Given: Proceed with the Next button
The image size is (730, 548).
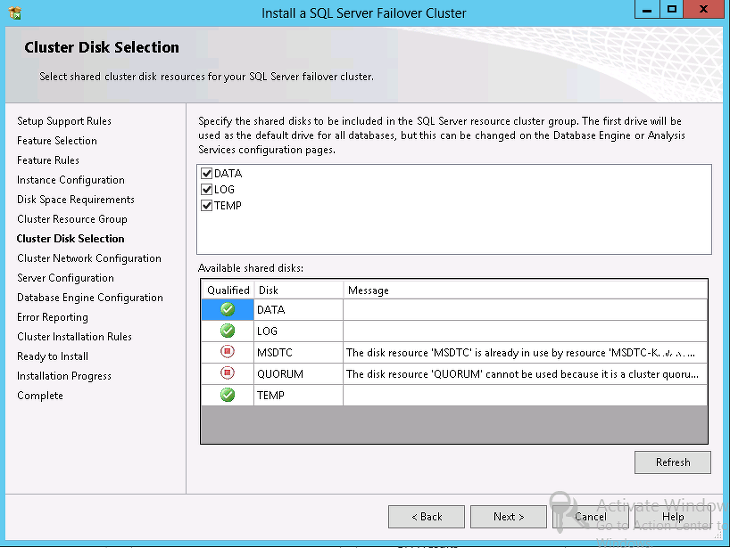Looking at the screenshot, I should pyautogui.click(x=508, y=517).
